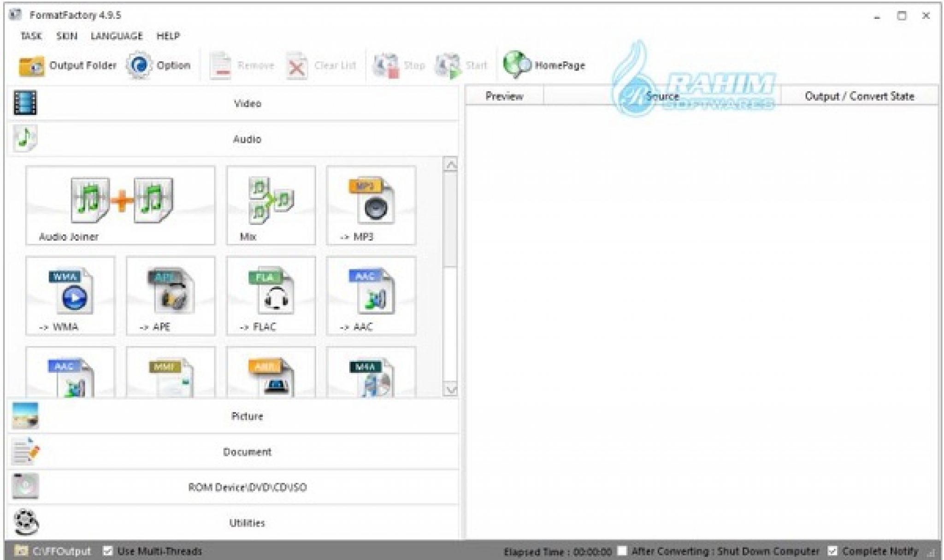Expand the Video category section
The image size is (944, 560).
[247, 103]
